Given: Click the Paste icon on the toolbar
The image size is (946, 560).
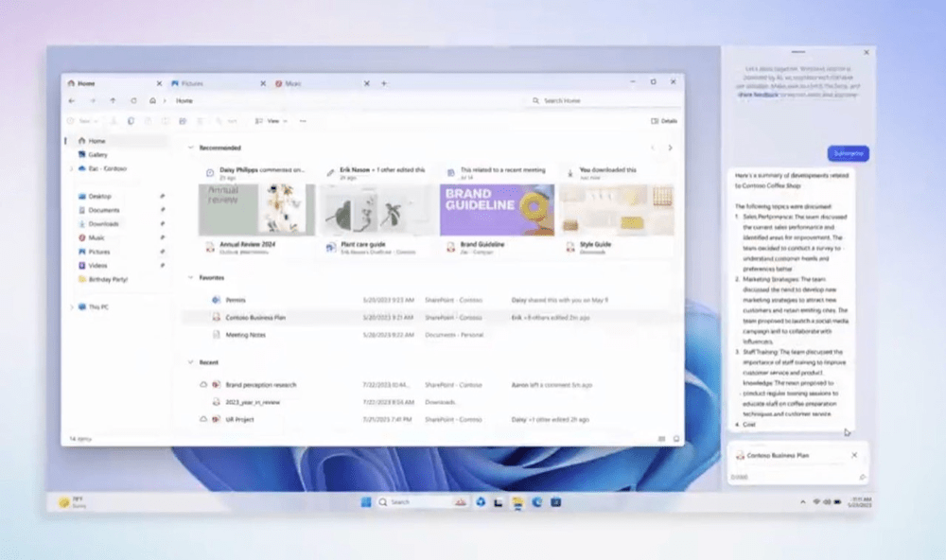Looking at the screenshot, I should click(148, 121).
